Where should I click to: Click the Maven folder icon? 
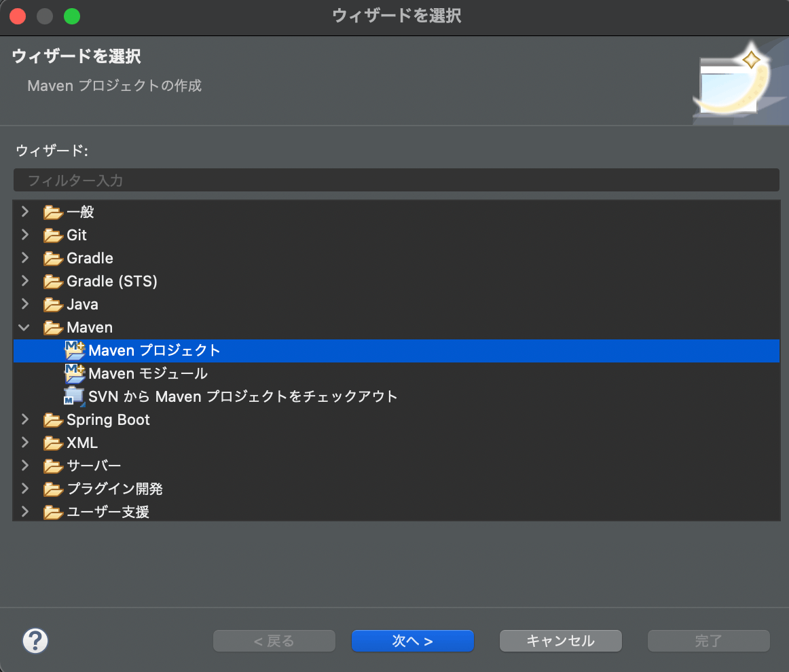[53, 328]
